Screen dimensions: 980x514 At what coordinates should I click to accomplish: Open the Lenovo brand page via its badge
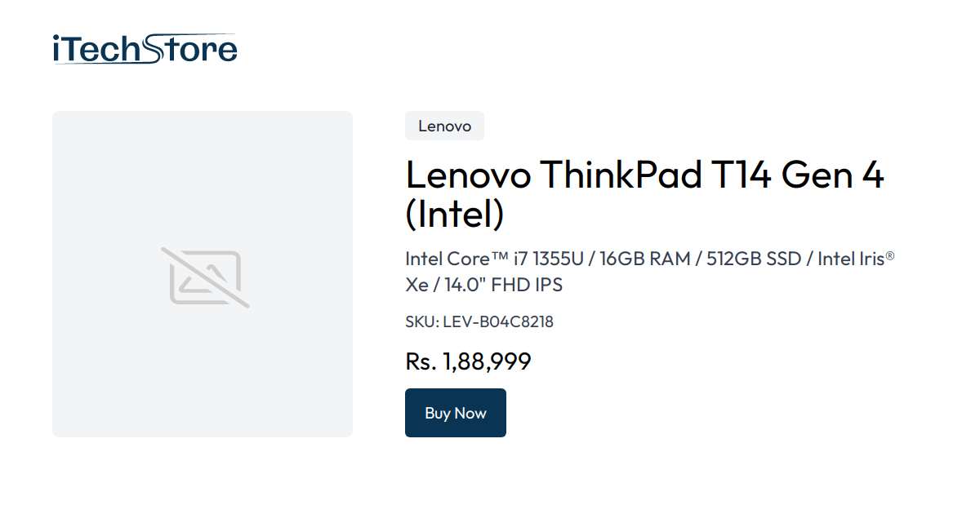point(444,126)
